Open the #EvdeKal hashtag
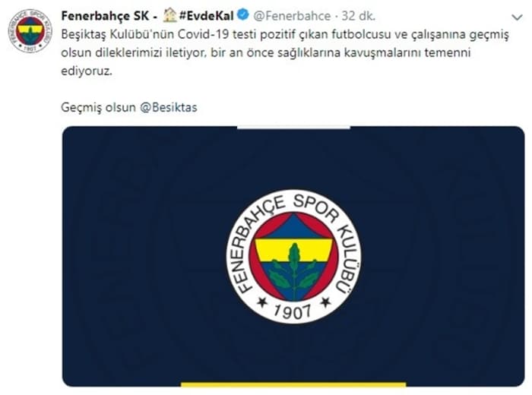 click(x=206, y=16)
